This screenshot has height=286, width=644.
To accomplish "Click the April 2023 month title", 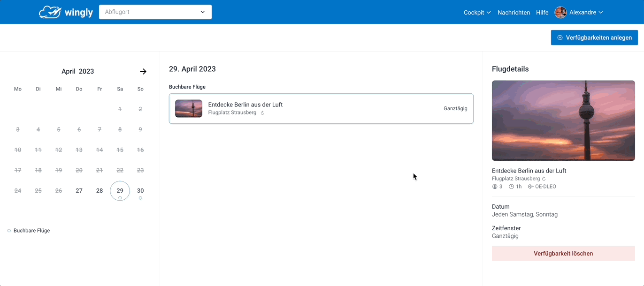I will tap(78, 71).
